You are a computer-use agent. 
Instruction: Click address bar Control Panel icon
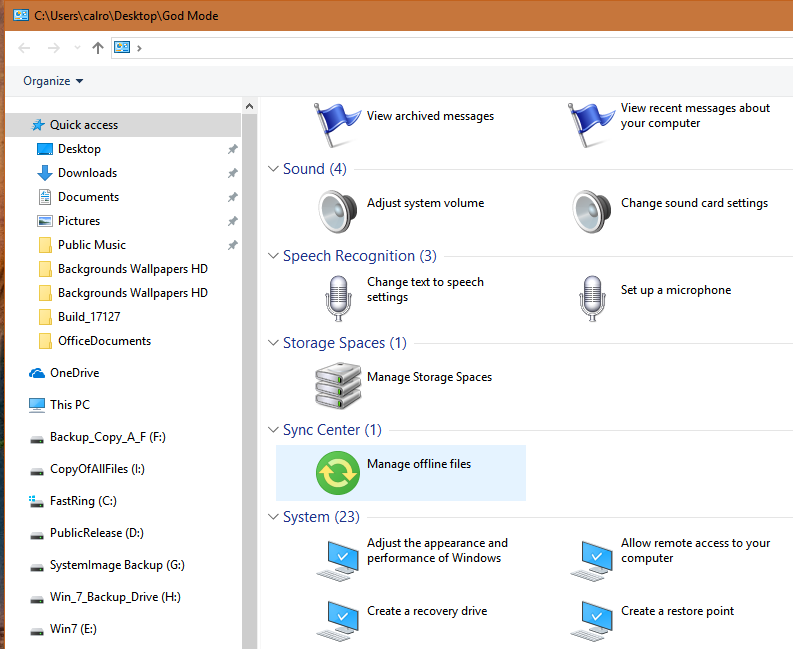tap(122, 48)
